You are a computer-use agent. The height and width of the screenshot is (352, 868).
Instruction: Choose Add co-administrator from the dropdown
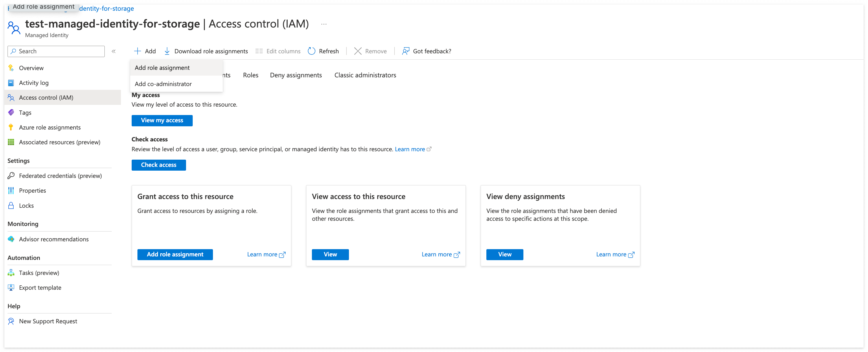176,84
